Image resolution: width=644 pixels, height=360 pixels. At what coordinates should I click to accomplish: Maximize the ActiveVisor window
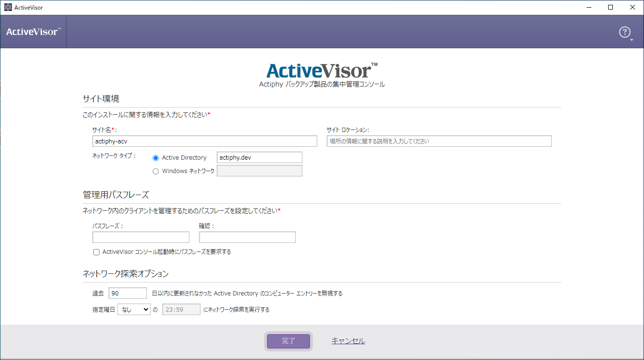(x=611, y=7)
